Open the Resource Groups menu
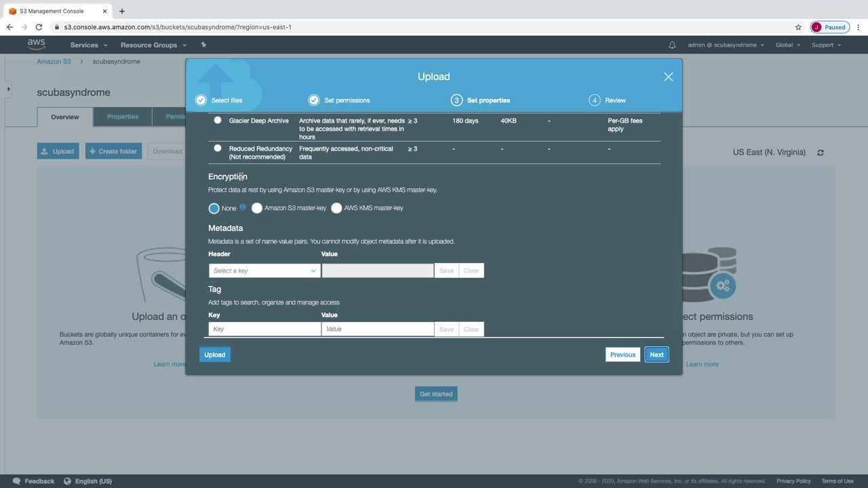 [x=153, y=45]
